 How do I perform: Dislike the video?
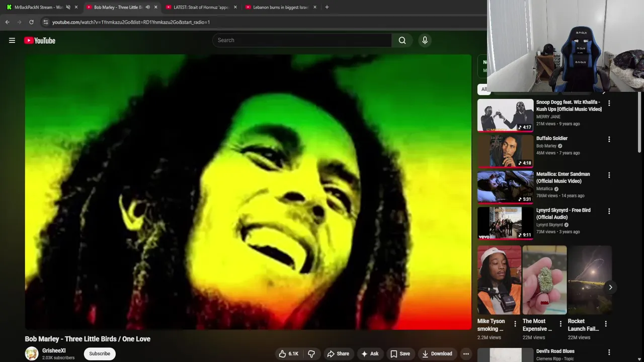311,353
